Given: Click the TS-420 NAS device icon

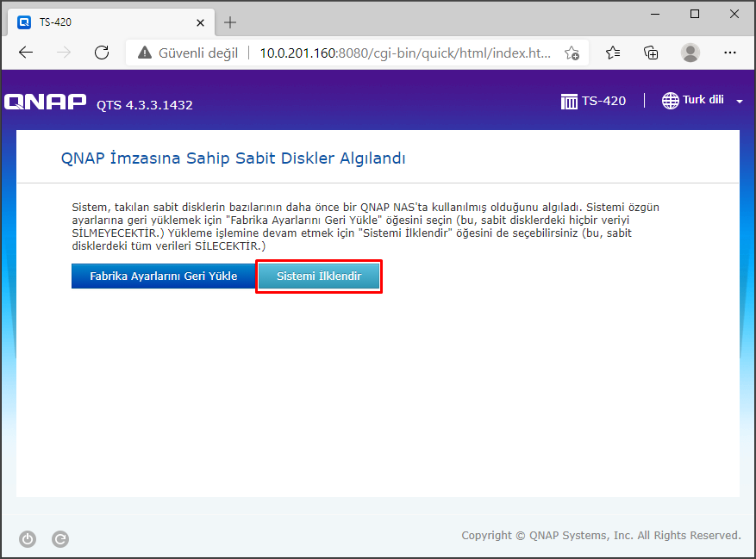Looking at the screenshot, I should (569, 102).
